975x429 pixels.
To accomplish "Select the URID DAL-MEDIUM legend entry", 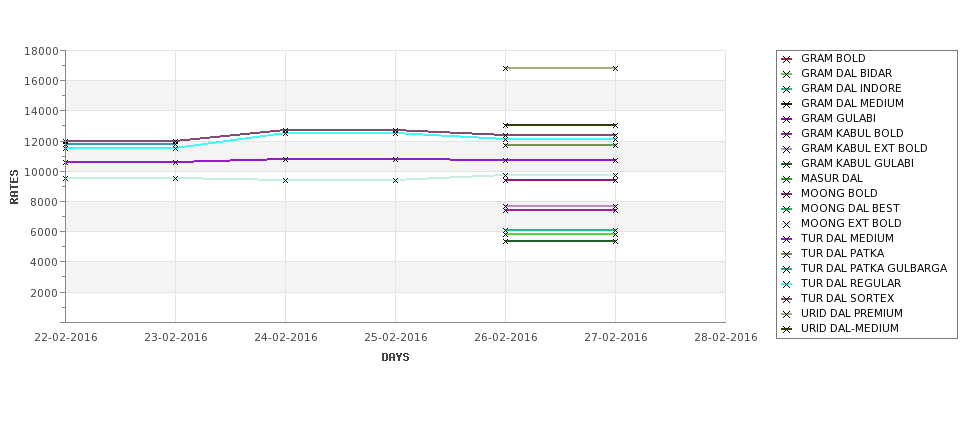I will click(x=840, y=328).
